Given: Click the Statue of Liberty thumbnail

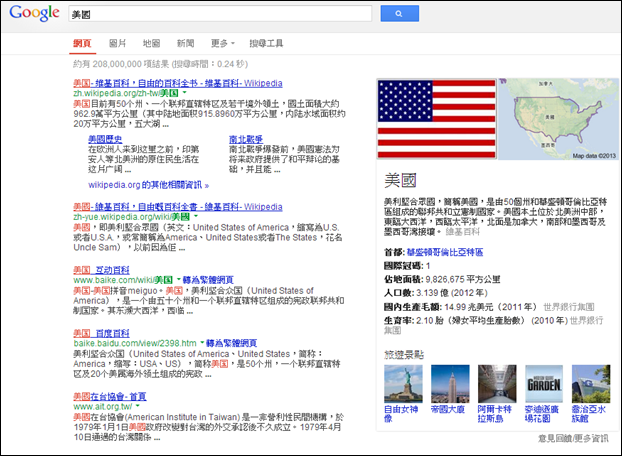Looking at the screenshot, I should [403, 384].
